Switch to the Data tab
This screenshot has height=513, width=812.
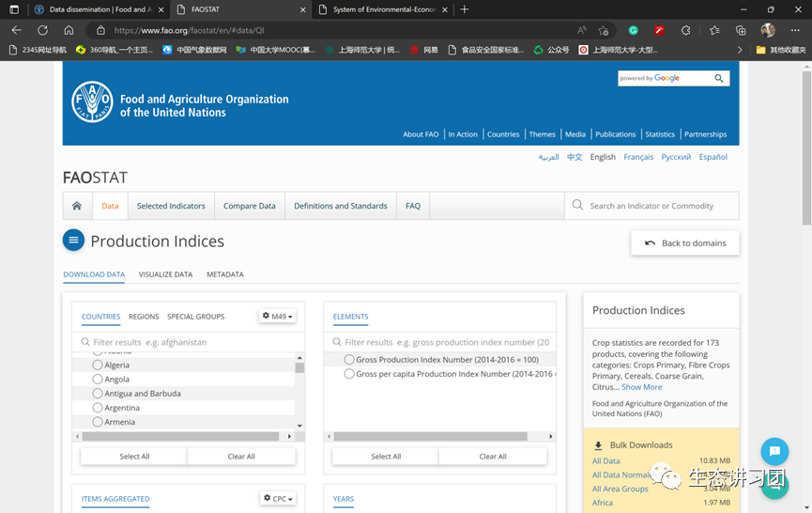[x=110, y=206]
